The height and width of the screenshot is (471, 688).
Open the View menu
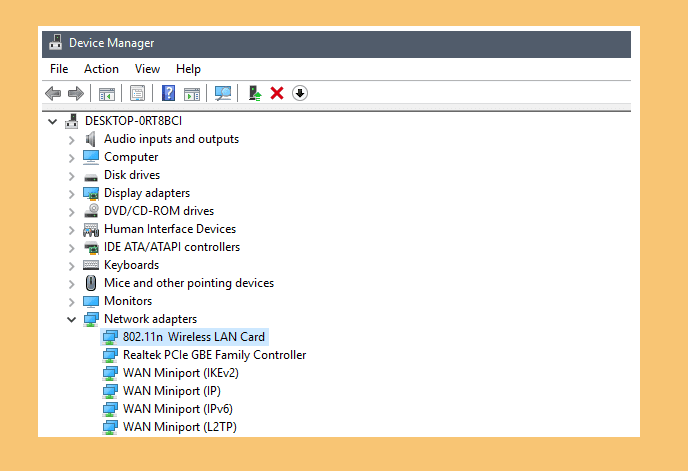(148, 69)
